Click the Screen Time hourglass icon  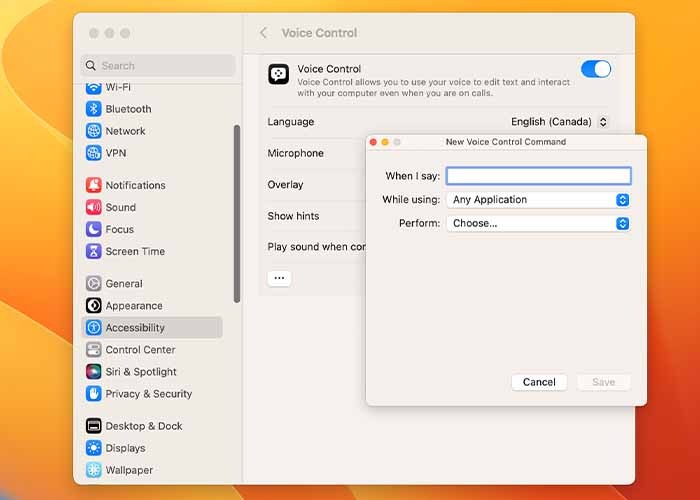(x=93, y=251)
